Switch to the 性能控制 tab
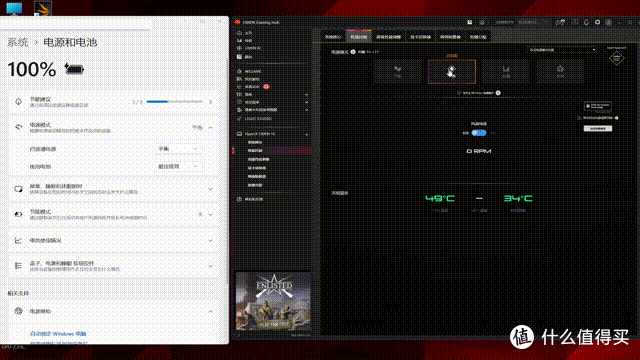640x360 pixels. pyautogui.click(x=359, y=37)
